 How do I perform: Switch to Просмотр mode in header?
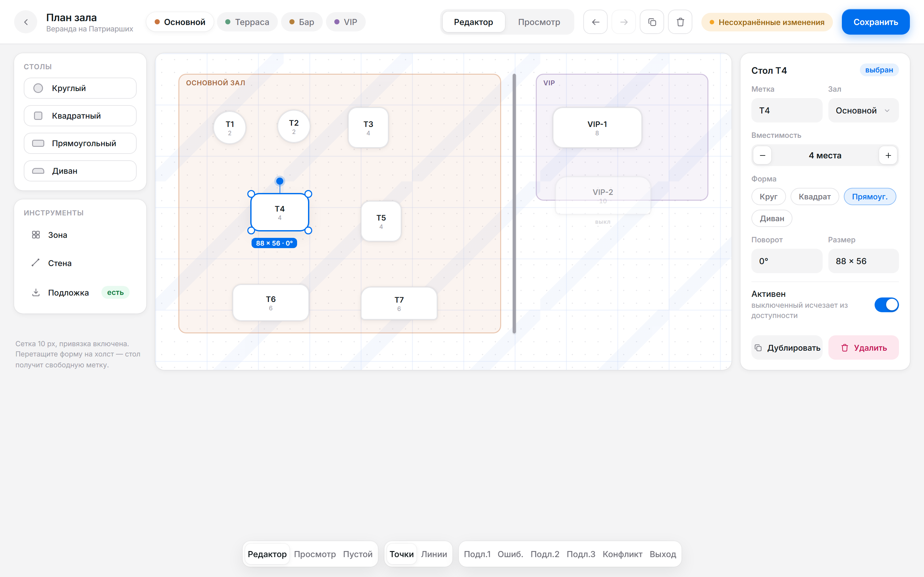[539, 22]
